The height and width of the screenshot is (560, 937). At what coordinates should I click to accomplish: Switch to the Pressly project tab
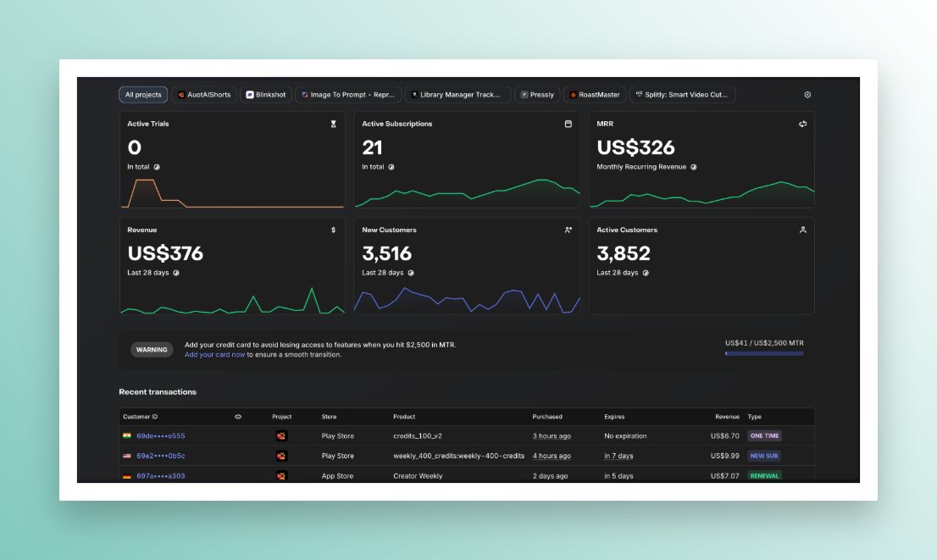[x=537, y=94]
